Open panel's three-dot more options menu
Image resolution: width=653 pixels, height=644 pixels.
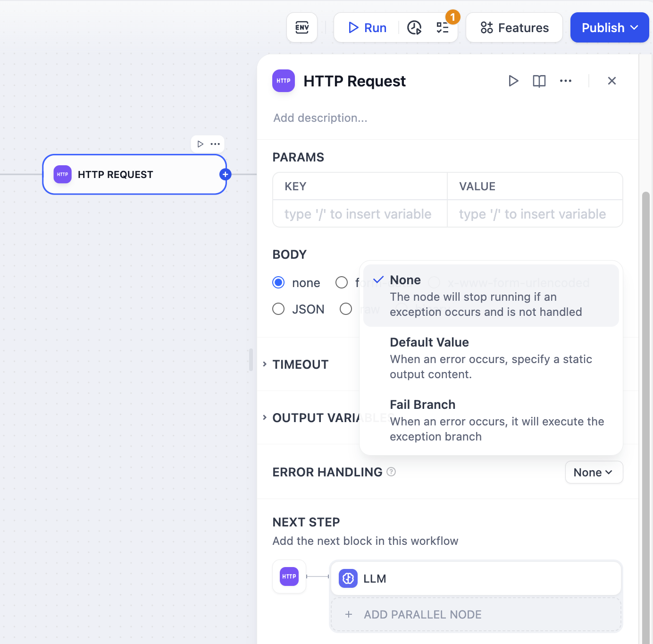click(565, 81)
